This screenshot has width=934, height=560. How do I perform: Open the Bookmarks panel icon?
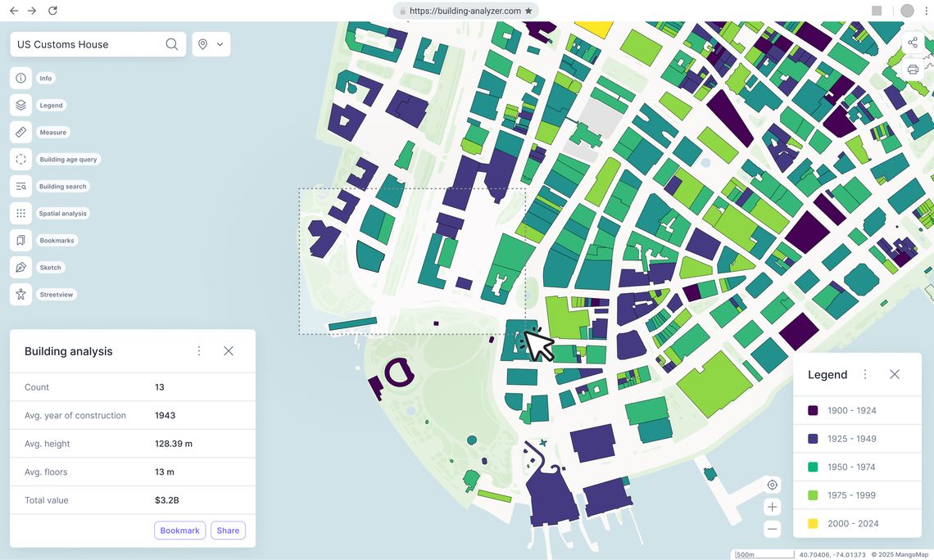[20, 241]
